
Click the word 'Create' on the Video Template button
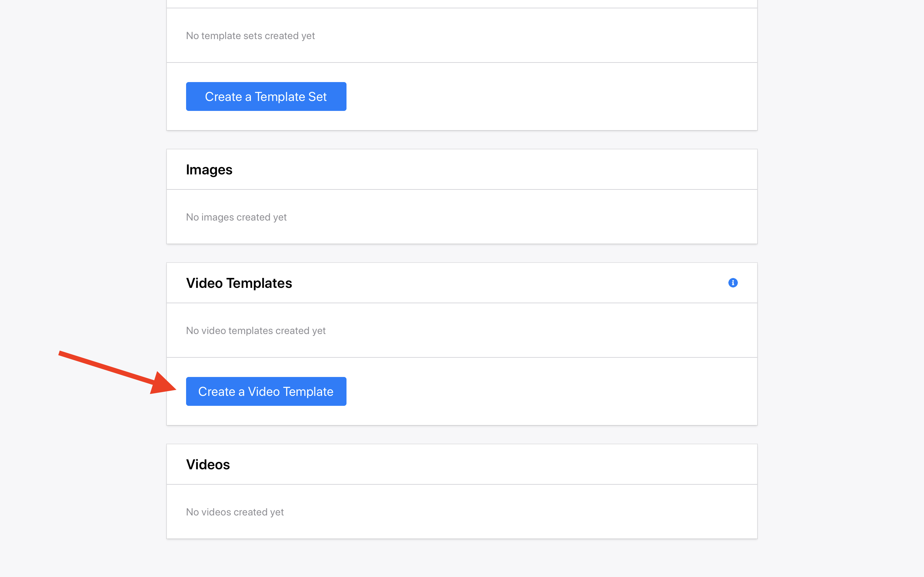217,391
